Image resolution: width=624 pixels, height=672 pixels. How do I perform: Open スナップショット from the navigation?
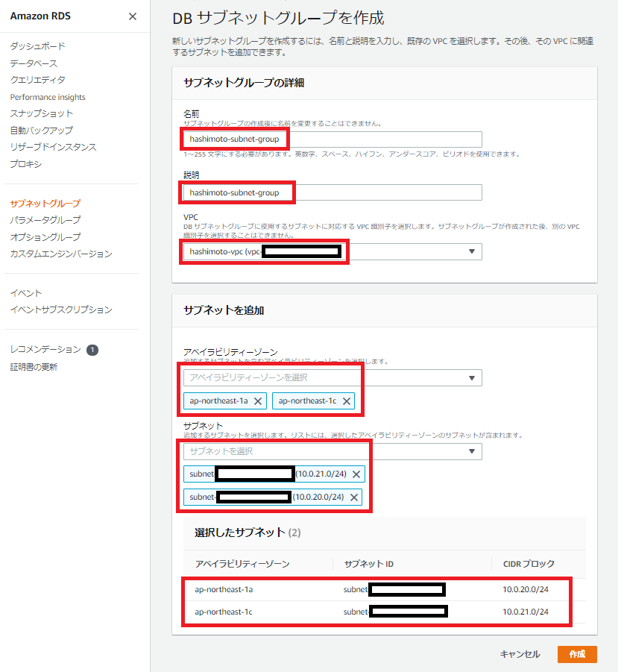click(42, 113)
